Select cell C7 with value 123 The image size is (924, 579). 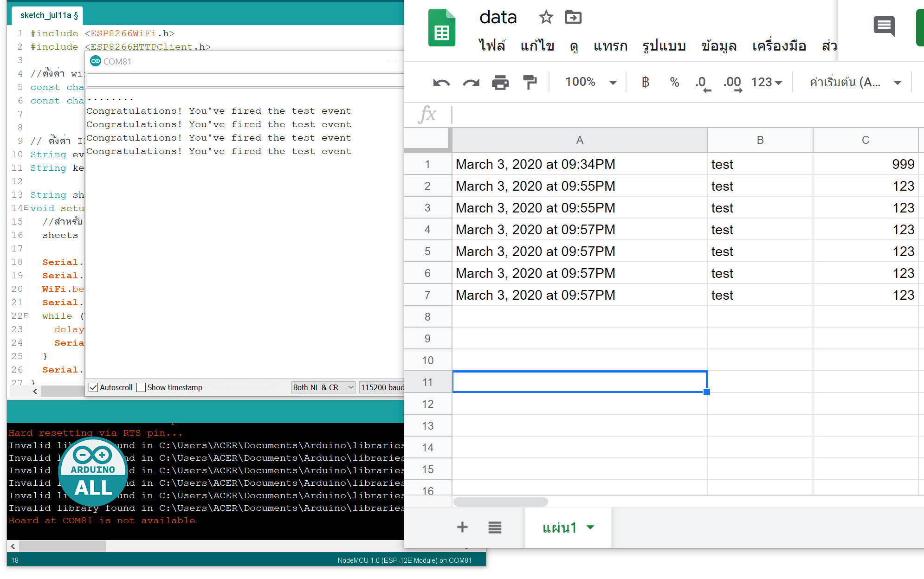pos(866,295)
